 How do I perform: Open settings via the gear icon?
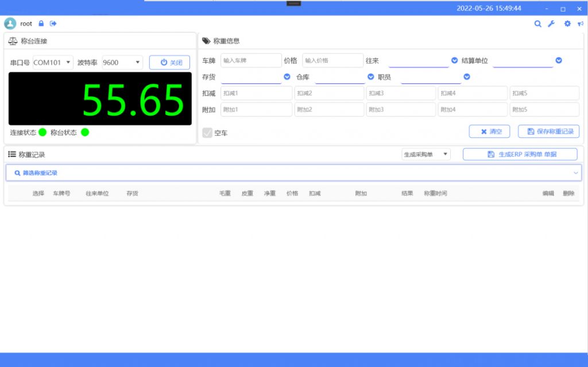click(x=567, y=24)
